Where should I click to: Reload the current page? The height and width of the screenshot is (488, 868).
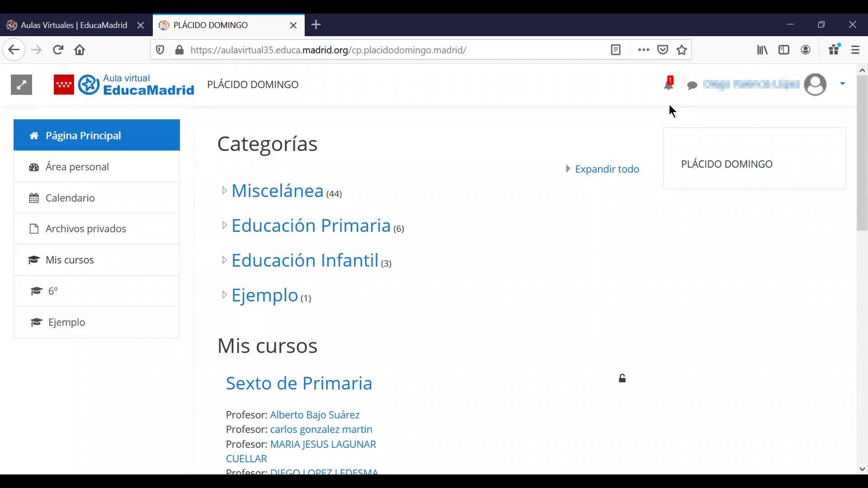point(58,50)
